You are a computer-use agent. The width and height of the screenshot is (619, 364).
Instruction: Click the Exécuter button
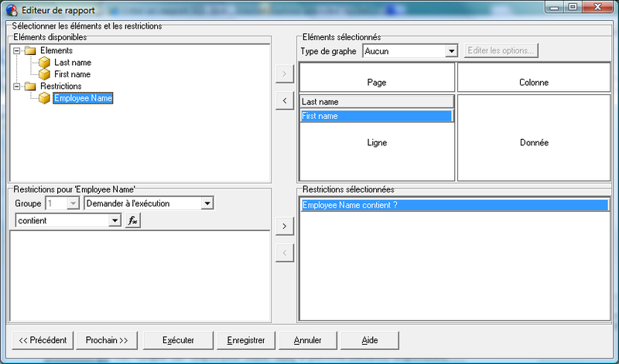(x=179, y=340)
